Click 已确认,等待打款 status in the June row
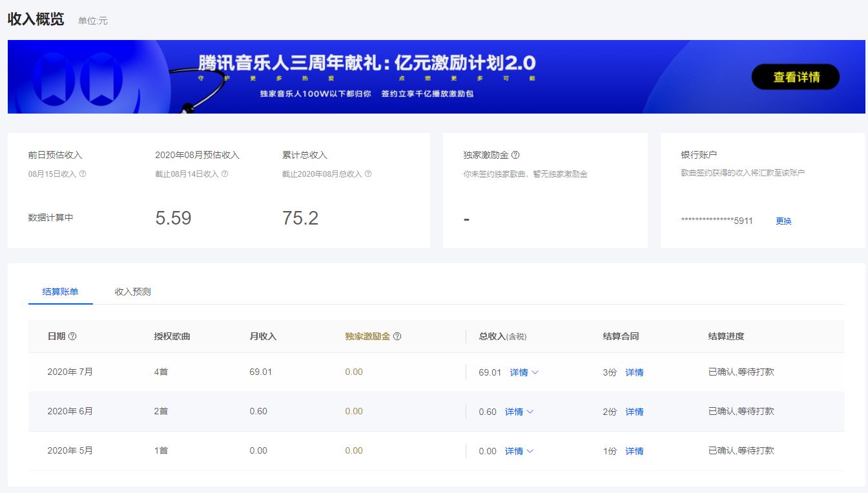This screenshot has height=493, width=868. [741, 411]
